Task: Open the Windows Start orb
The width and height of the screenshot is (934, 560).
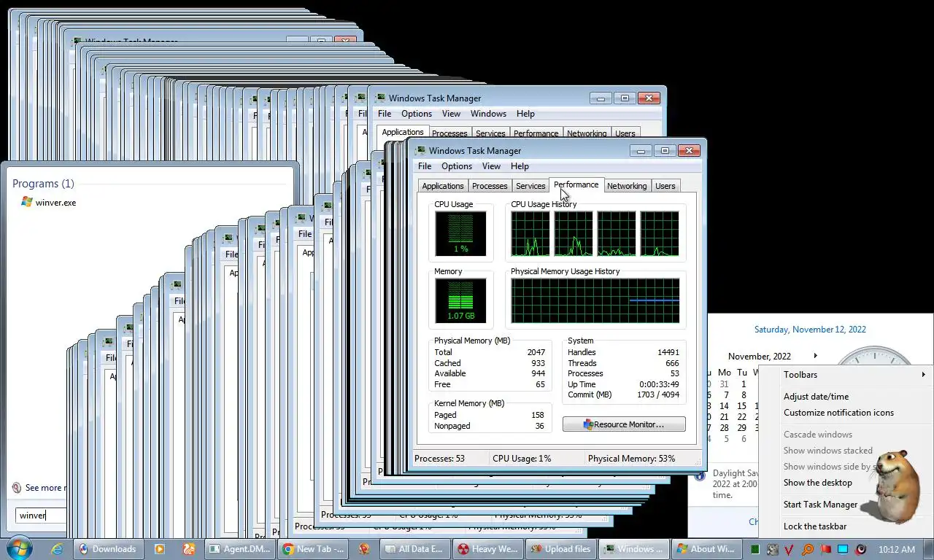Action: 18,548
